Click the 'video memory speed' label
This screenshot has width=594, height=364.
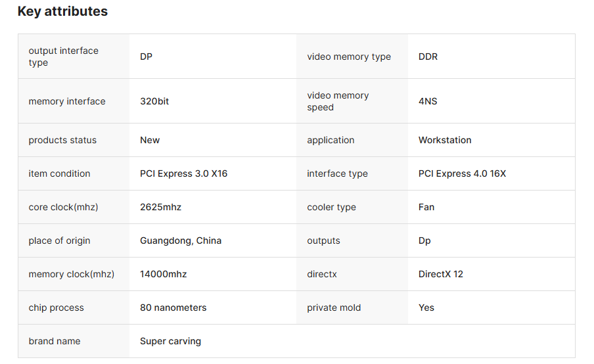coord(338,101)
